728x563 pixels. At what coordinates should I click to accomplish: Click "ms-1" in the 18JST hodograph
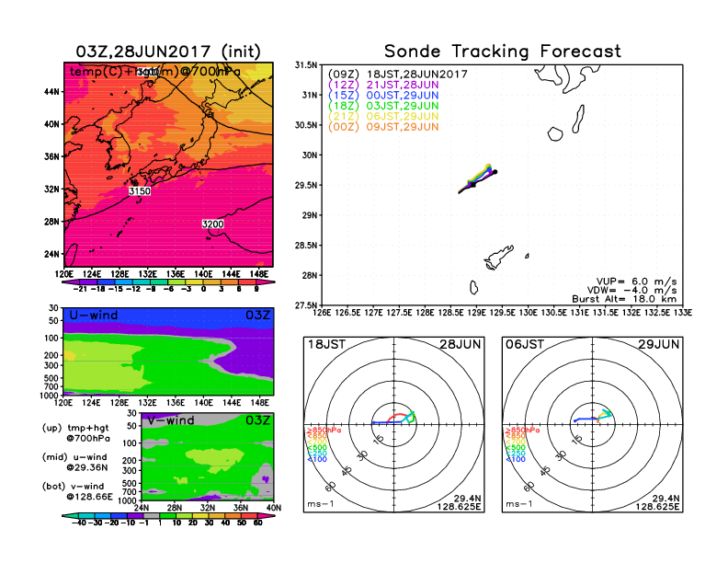click(x=321, y=504)
